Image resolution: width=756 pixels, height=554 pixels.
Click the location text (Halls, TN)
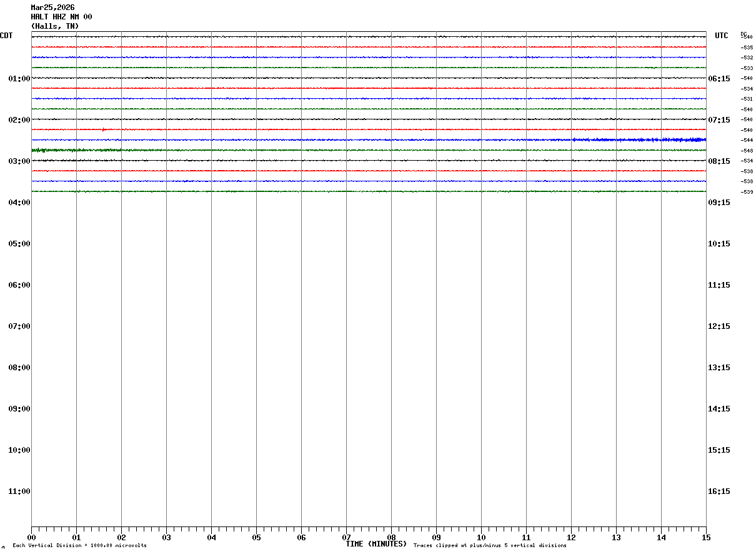55,26
